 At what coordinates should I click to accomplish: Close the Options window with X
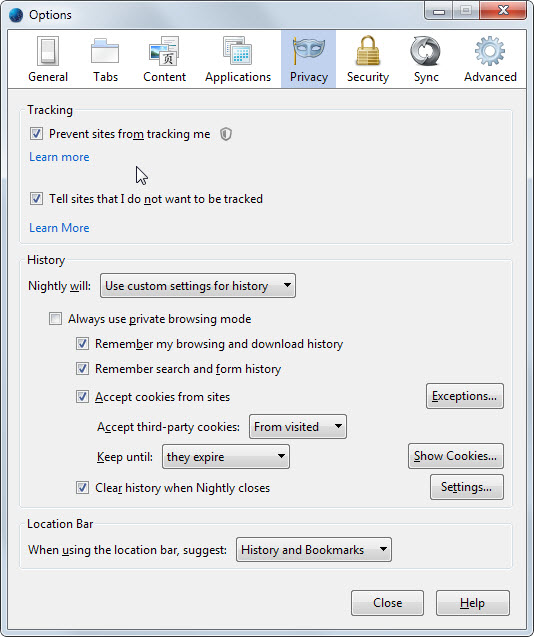pyautogui.click(x=503, y=10)
